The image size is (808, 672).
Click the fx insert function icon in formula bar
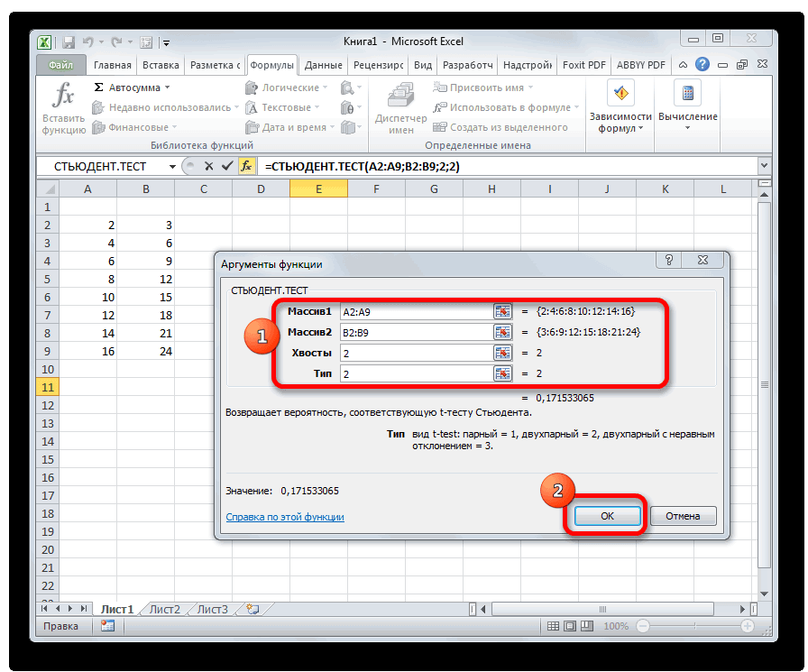pos(245,167)
